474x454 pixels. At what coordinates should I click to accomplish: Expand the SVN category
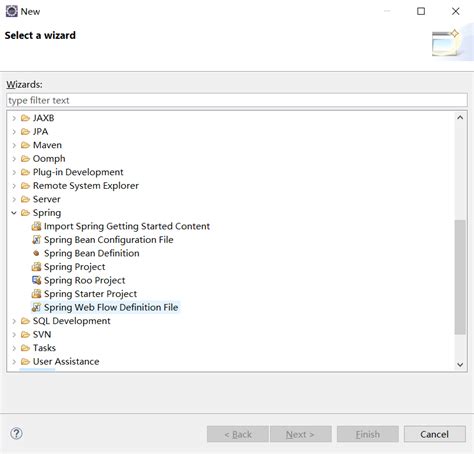(x=14, y=334)
